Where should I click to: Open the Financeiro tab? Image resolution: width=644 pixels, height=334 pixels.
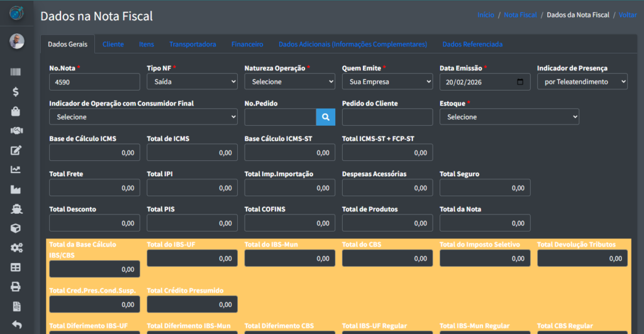pos(247,44)
